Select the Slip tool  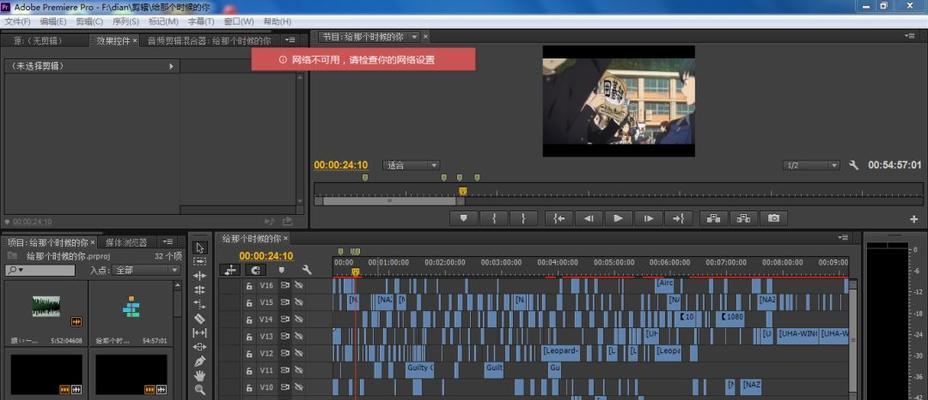click(200, 333)
